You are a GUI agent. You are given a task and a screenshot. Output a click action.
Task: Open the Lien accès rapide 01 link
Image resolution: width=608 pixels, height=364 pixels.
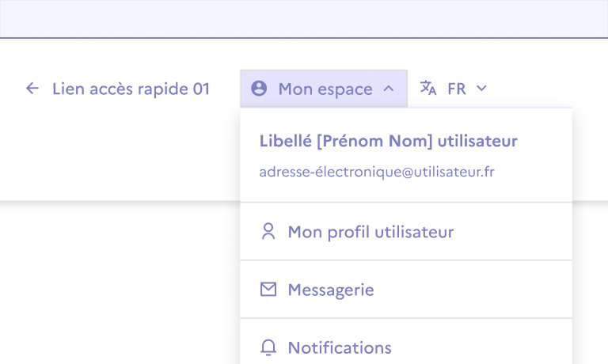(131, 89)
